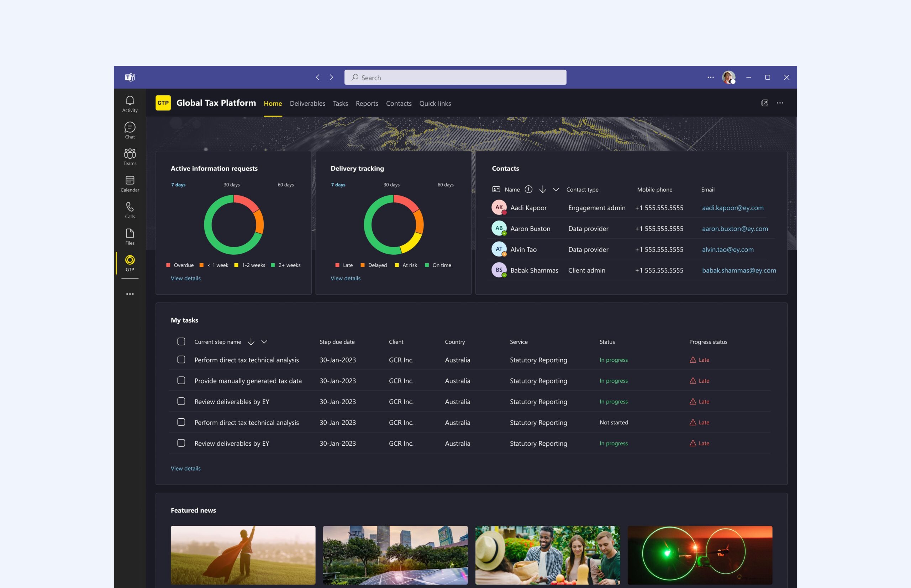
Task: Switch to the Deliverables tab
Action: coord(307,104)
